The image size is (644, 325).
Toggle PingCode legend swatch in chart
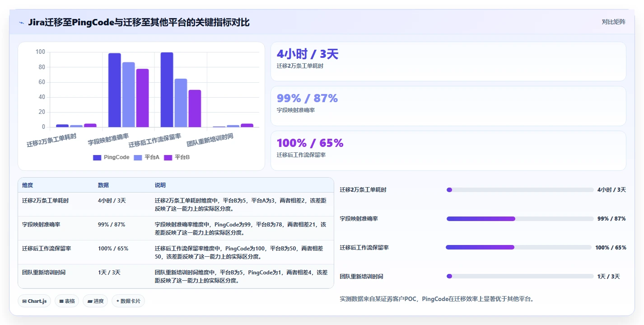click(x=97, y=157)
